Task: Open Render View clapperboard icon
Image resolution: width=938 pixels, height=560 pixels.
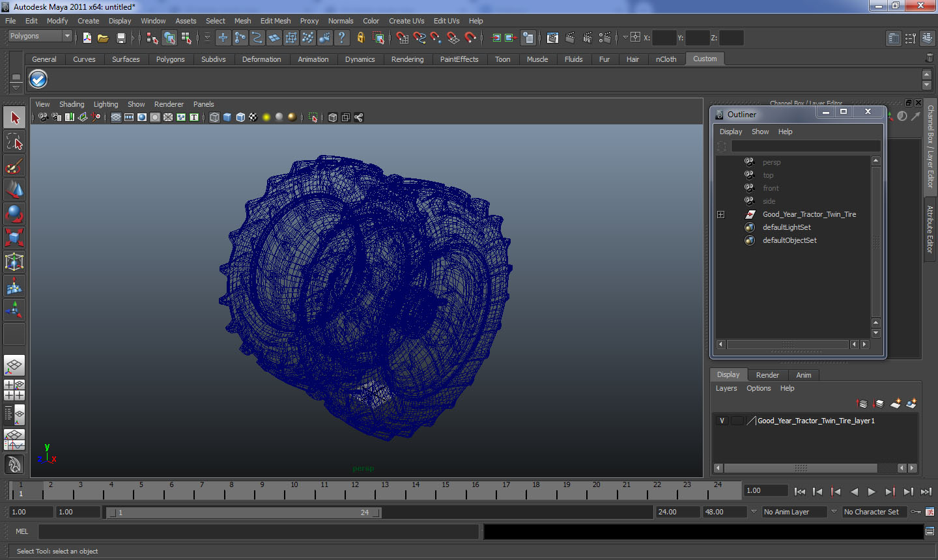Action: tap(552, 38)
